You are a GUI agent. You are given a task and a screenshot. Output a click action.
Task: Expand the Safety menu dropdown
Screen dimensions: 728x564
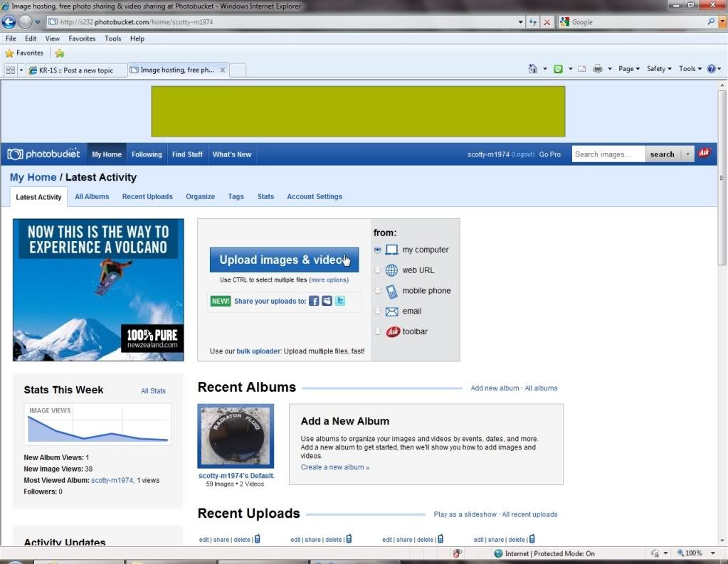click(x=659, y=69)
